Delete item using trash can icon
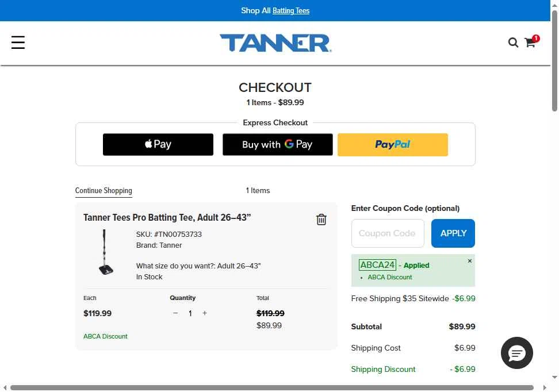Viewport: 559px width, 392px height. click(321, 220)
